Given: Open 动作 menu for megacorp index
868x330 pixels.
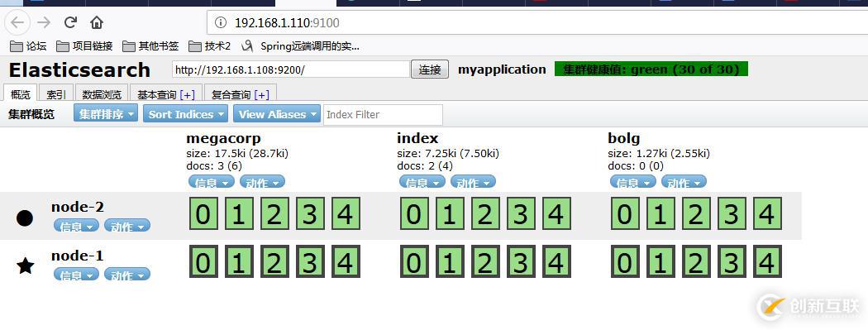Looking at the screenshot, I should click(x=262, y=182).
